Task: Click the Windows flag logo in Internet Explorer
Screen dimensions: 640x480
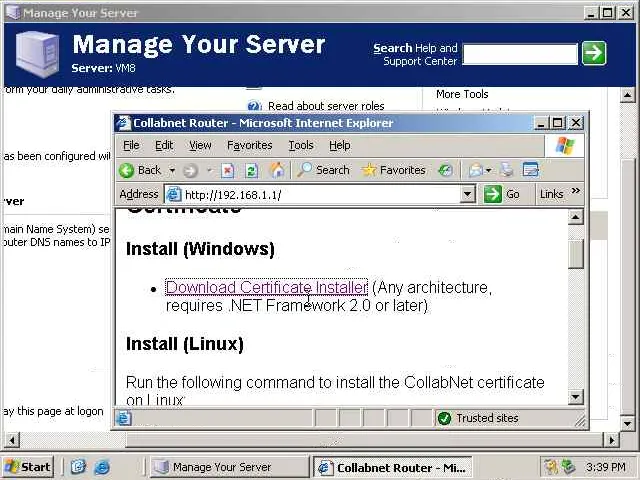Action: point(564,146)
